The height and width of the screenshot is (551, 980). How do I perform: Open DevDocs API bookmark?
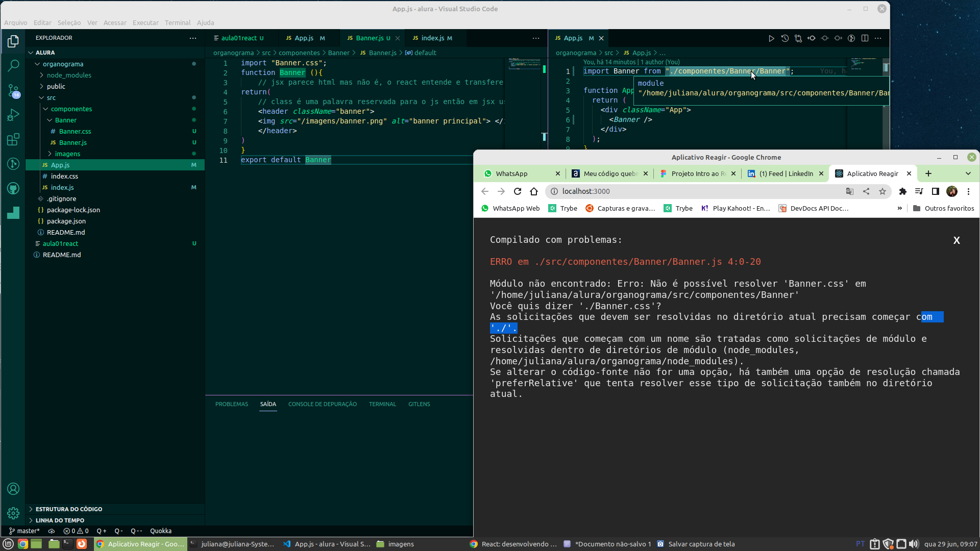pos(814,208)
